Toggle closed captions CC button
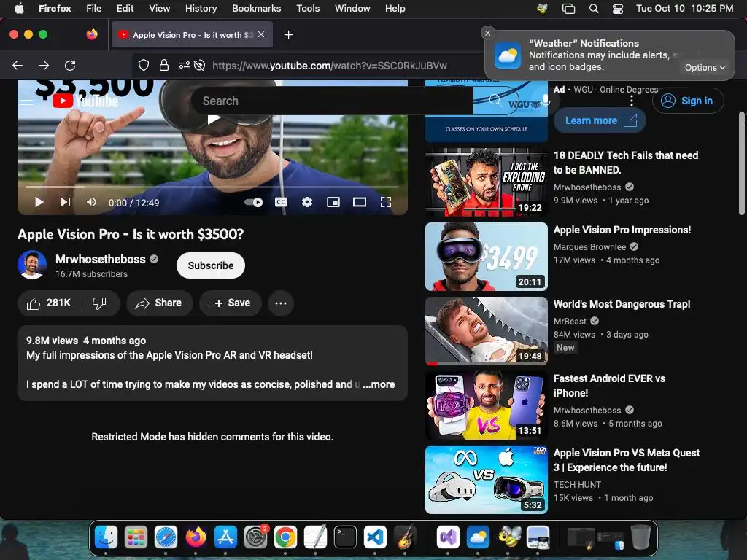Viewport: 747px width, 560px height. coord(281,203)
